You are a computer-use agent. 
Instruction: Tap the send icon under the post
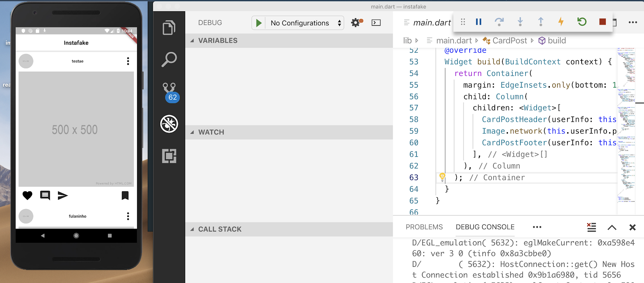[63, 195]
